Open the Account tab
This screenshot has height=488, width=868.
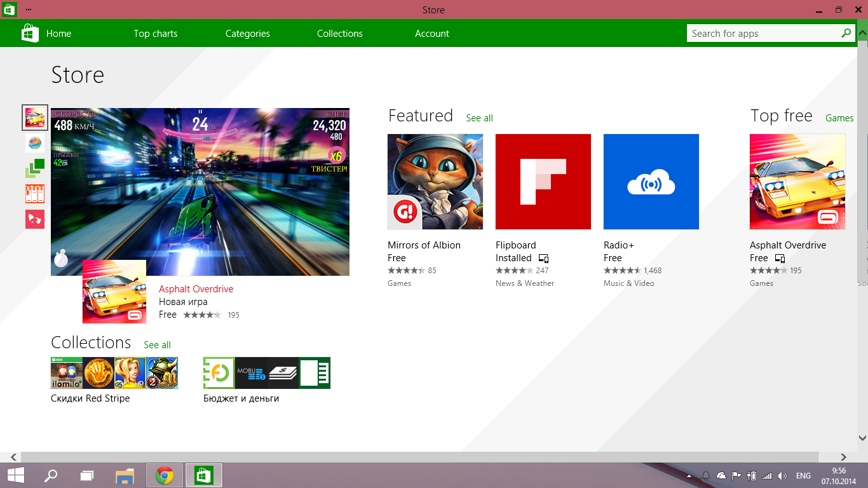coord(432,34)
